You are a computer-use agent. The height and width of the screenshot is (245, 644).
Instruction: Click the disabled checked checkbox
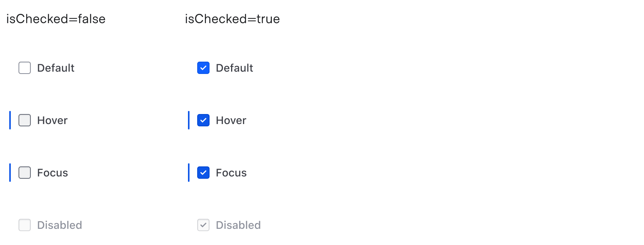203,225
